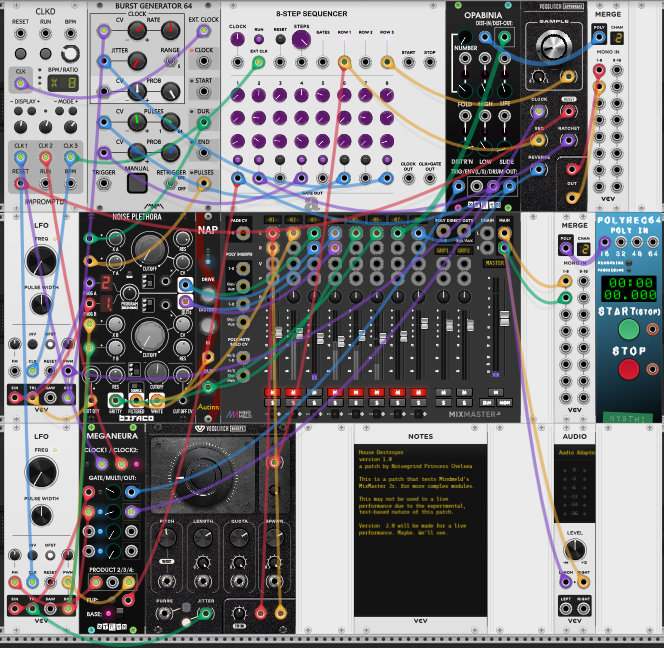Image resolution: width=664 pixels, height=648 pixels.
Task: Toggle the 8-Step Sequencer RUN button
Action: click(258, 39)
